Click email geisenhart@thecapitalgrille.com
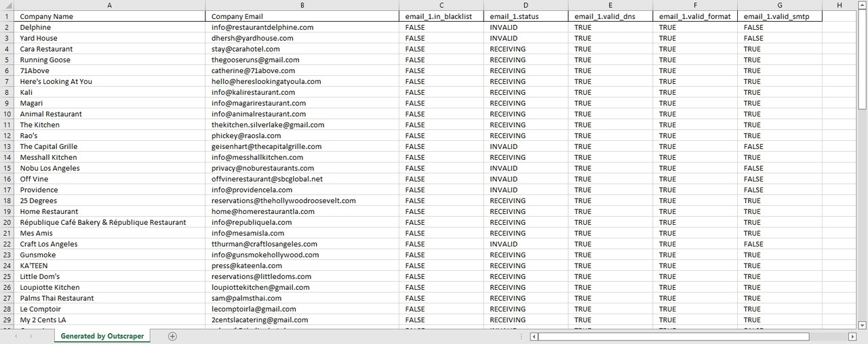The height and width of the screenshot is (344, 868). click(267, 146)
